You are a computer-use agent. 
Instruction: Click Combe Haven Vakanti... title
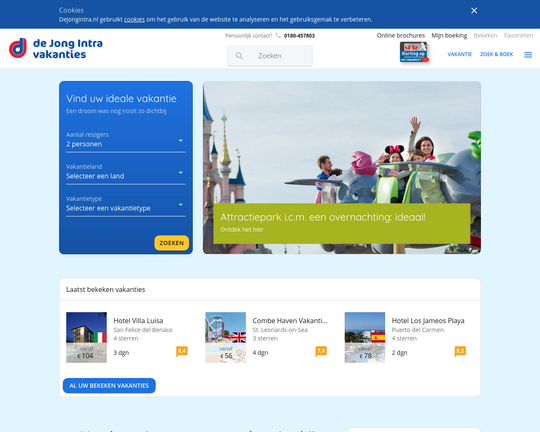click(290, 321)
